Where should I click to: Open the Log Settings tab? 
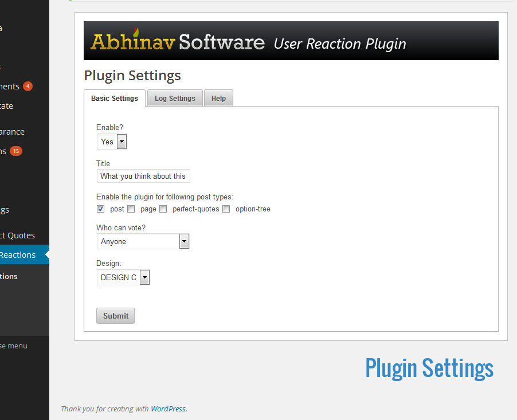coord(175,99)
